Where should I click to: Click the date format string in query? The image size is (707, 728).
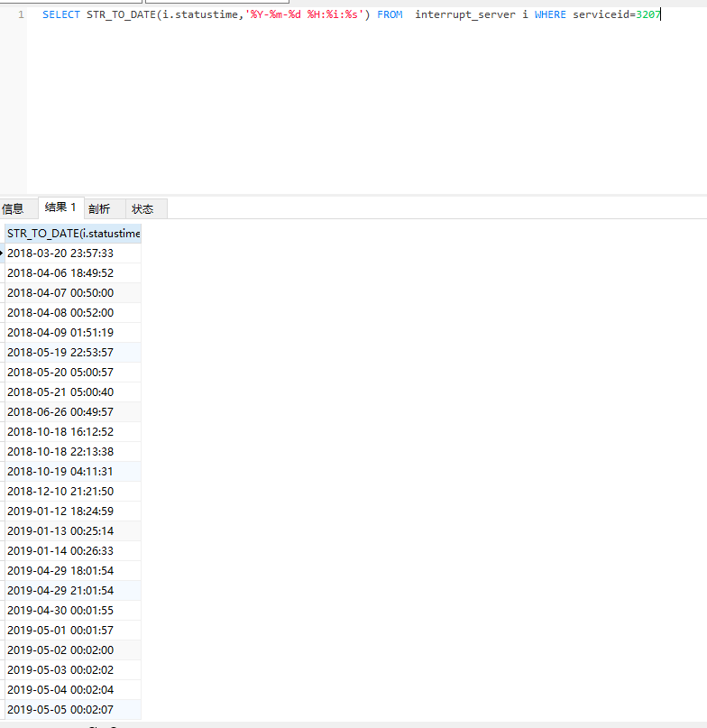(x=304, y=15)
